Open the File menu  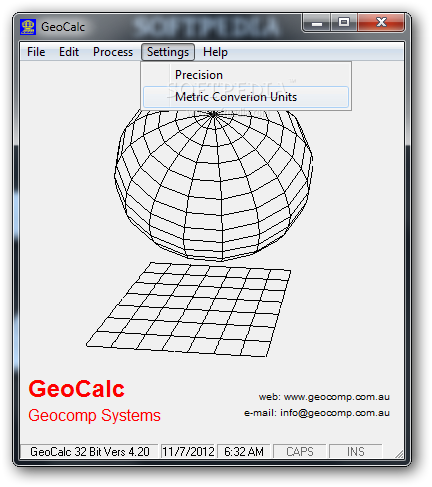pyautogui.click(x=36, y=52)
